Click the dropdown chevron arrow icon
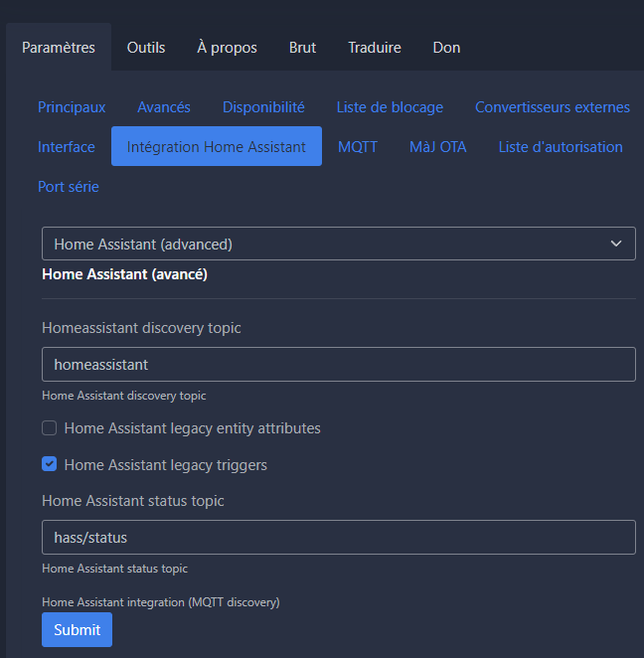 click(616, 244)
